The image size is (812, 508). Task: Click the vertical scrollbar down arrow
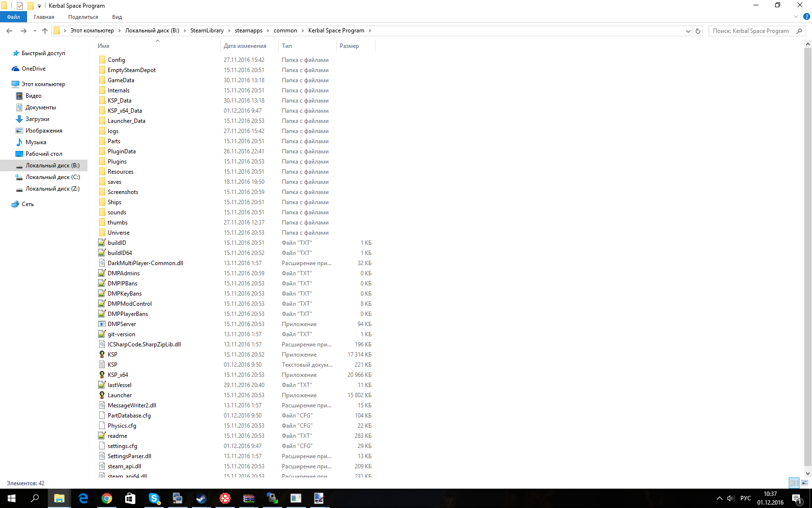pyautogui.click(x=808, y=474)
